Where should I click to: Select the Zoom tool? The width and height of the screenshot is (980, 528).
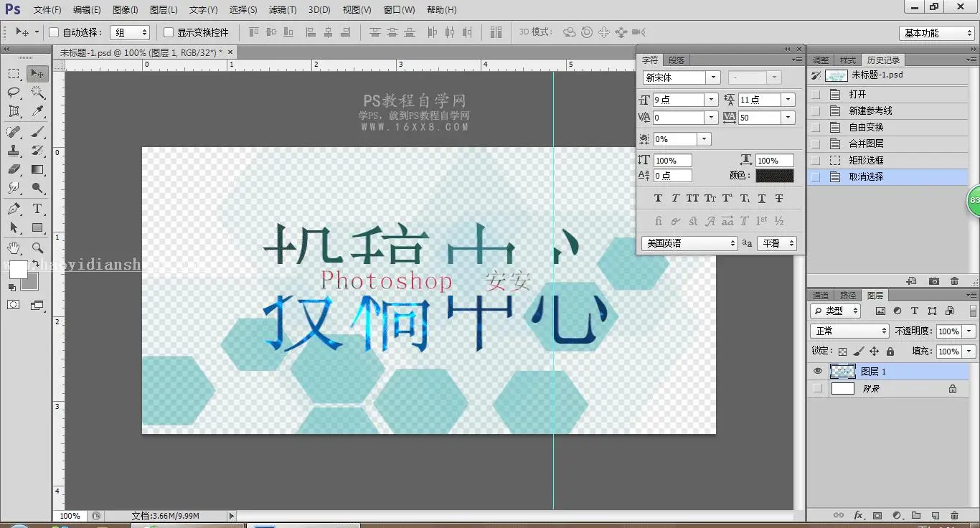[38, 248]
